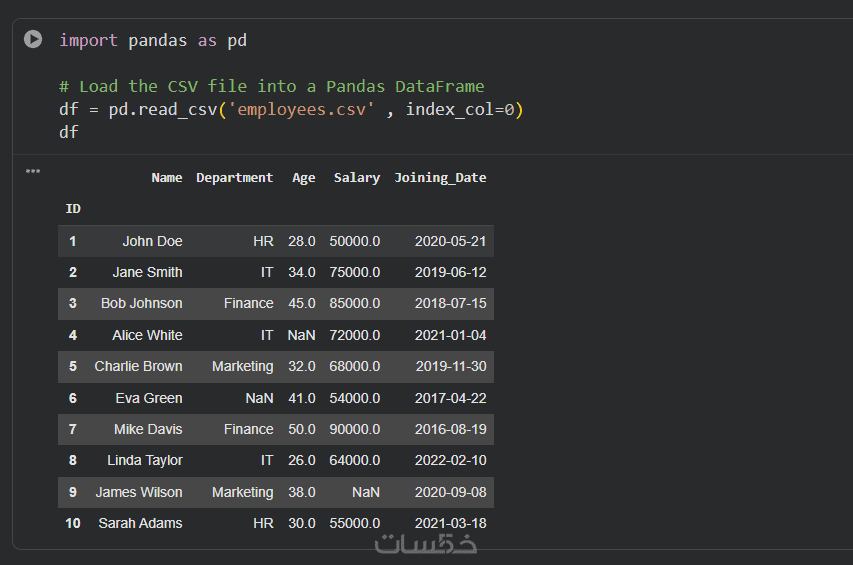Open the output options three-dot icon

coord(33,171)
